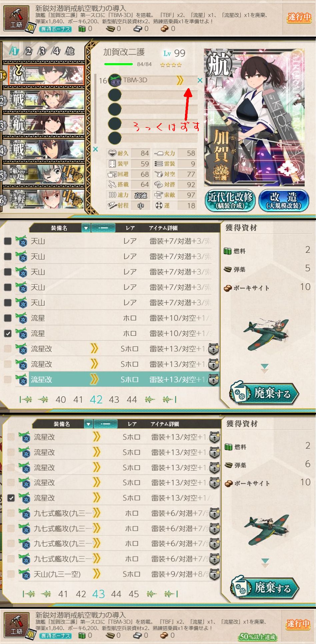Image resolution: width=316 pixels, height=644 pixels.
Task: Click the upper 廃棄する button
Action: 264,394
